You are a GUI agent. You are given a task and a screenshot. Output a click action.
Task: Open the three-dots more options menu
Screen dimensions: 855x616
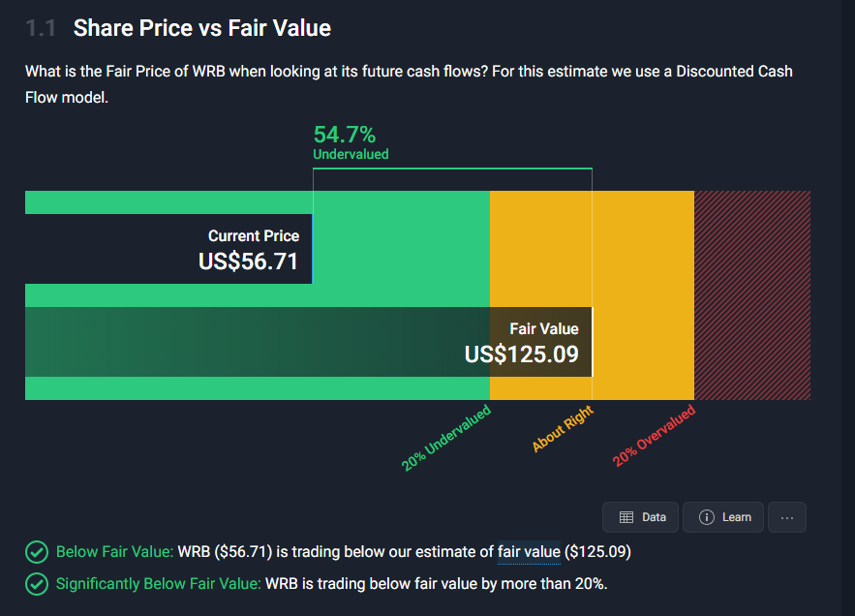(x=787, y=517)
